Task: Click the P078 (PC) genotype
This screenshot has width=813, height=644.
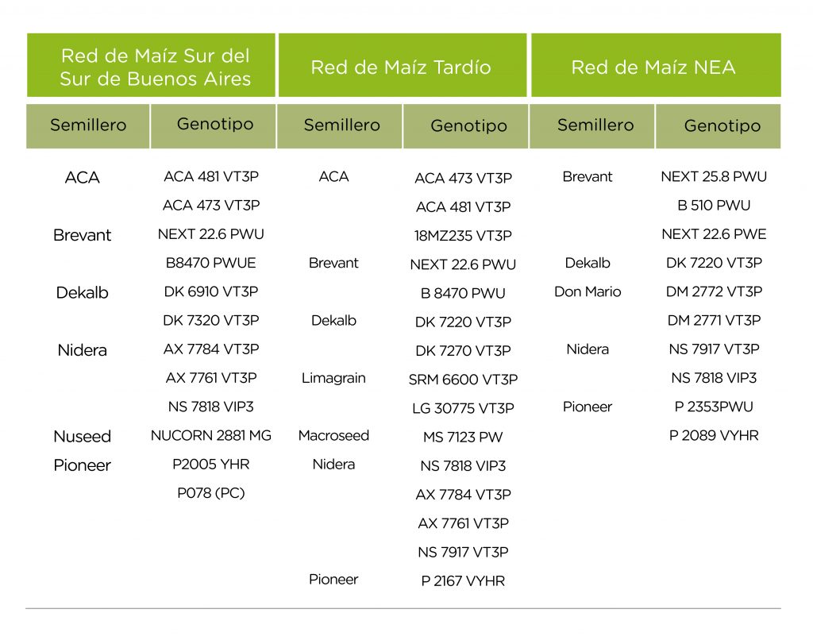Action: pyautogui.click(x=211, y=493)
